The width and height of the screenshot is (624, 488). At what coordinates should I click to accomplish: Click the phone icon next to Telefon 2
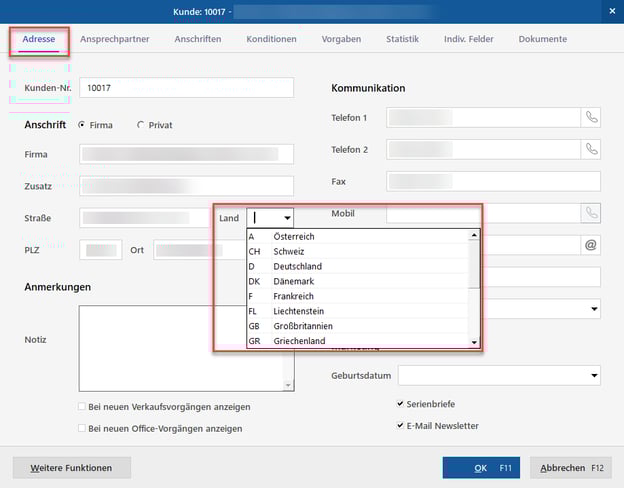(591, 150)
